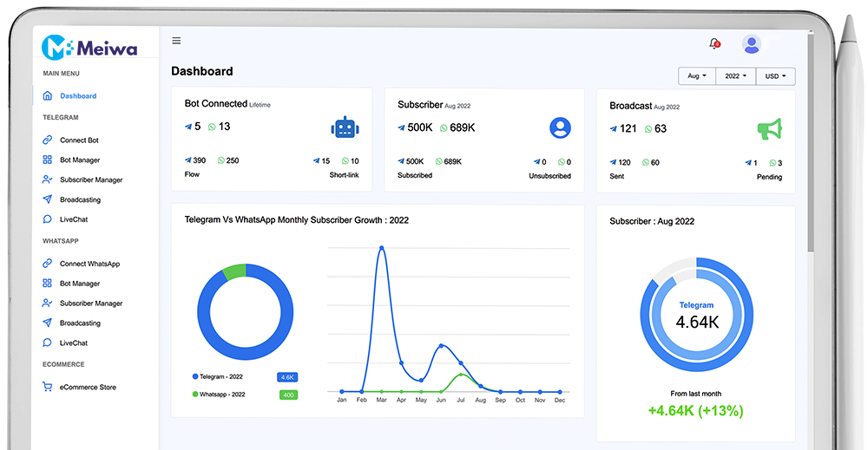Click the eCommerce Store cart icon
This screenshot has height=450, width=868.
tap(48, 388)
